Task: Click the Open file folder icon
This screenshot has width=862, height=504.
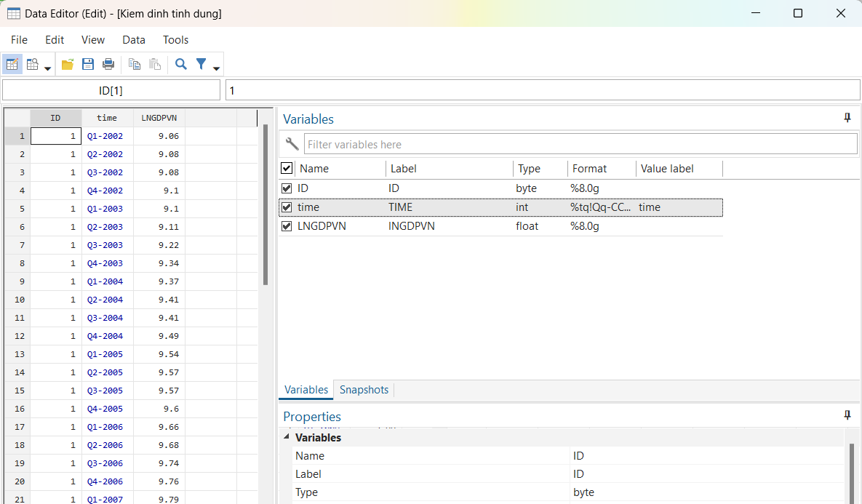Action: click(x=68, y=64)
